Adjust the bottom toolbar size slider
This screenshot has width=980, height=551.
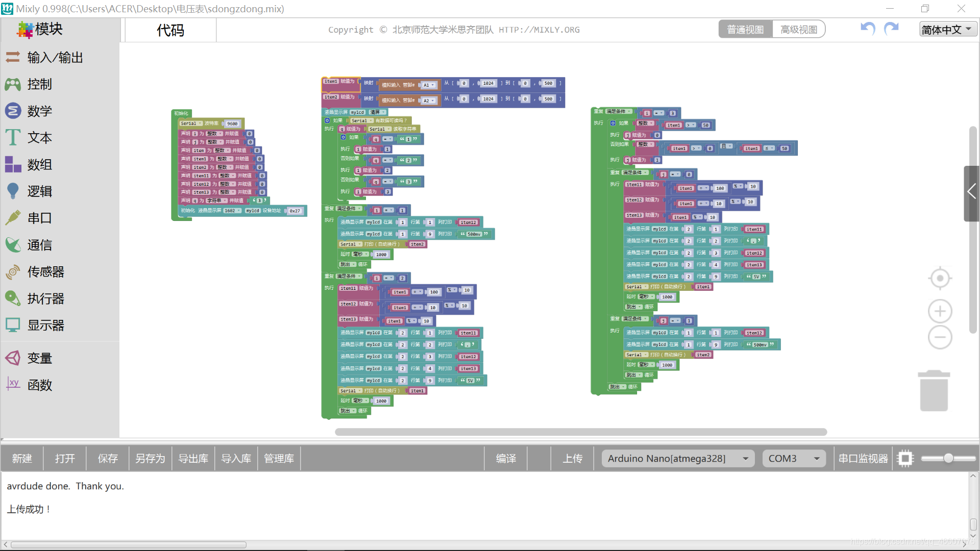(948, 458)
